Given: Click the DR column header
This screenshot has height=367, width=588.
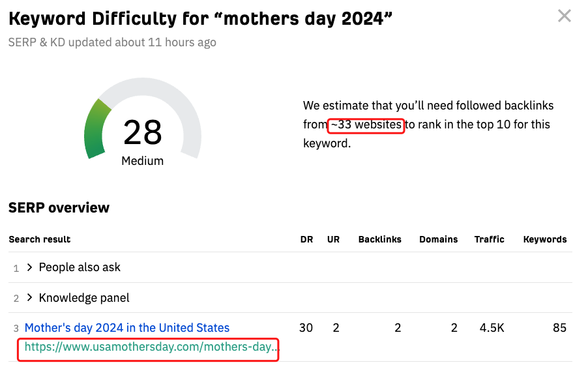Looking at the screenshot, I should [306, 239].
